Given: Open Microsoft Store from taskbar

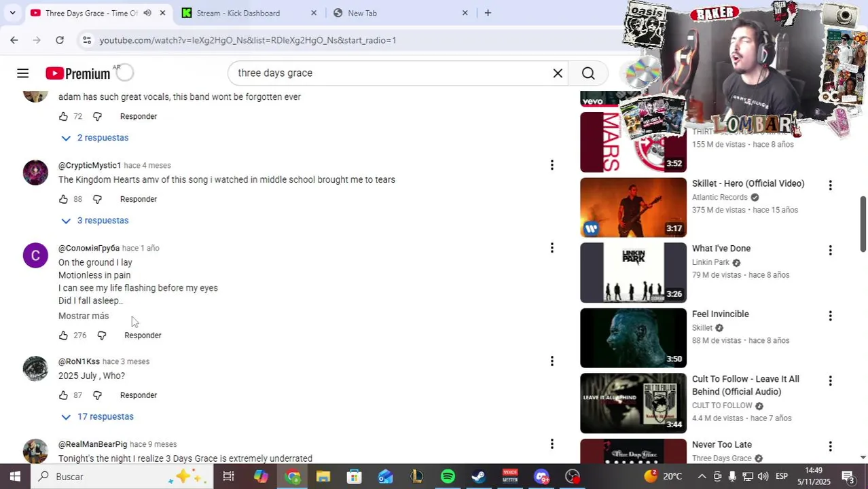Looking at the screenshot, I should [x=355, y=477].
